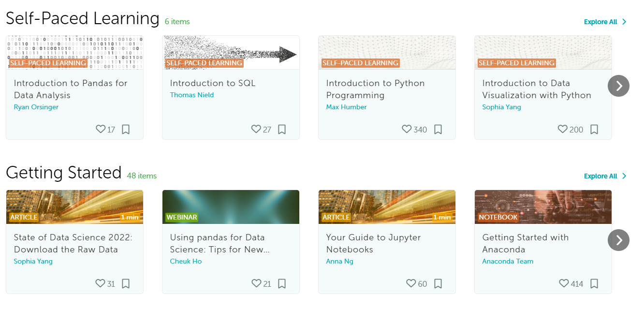The height and width of the screenshot is (309, 644).
Task: Like the Your Guide to Jupyter Notebooks article
Action: (411, 283)
